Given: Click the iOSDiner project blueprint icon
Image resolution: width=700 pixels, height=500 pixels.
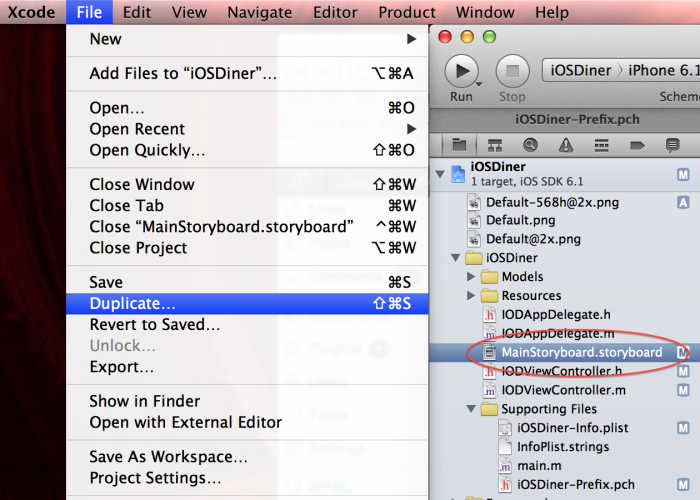Looking at the screenshot, I should pos(458,174).
